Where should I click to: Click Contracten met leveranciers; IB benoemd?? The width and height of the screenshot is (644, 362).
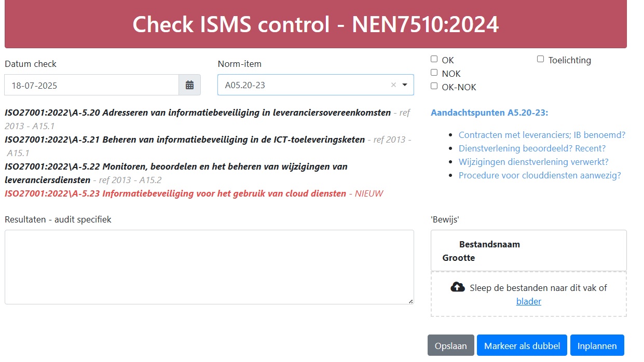pos(542,135)
